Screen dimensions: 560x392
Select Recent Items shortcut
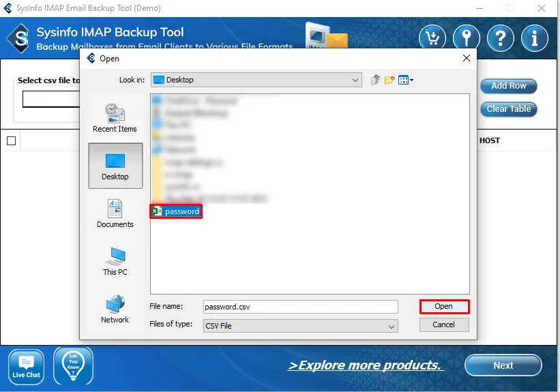coord(115,118)
